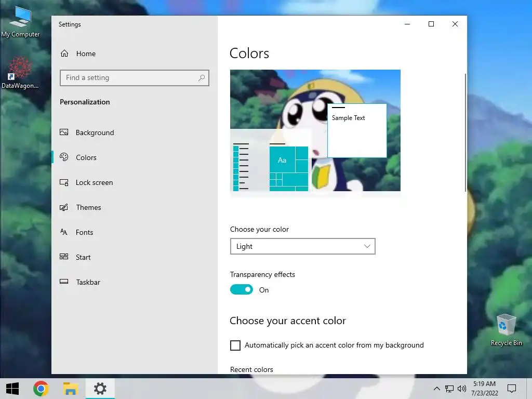Click the Colors preview image
The image size is (532, 399).
(x=315, y=130)
